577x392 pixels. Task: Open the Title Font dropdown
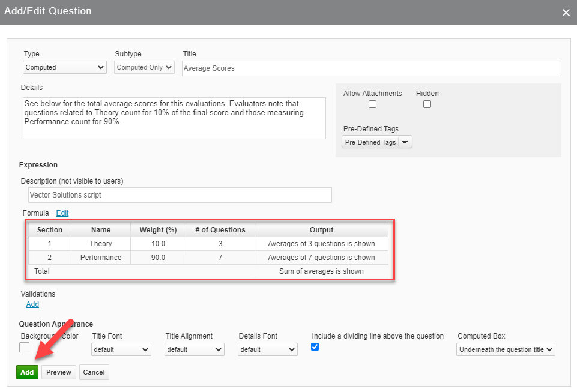[x=121, y=349]
